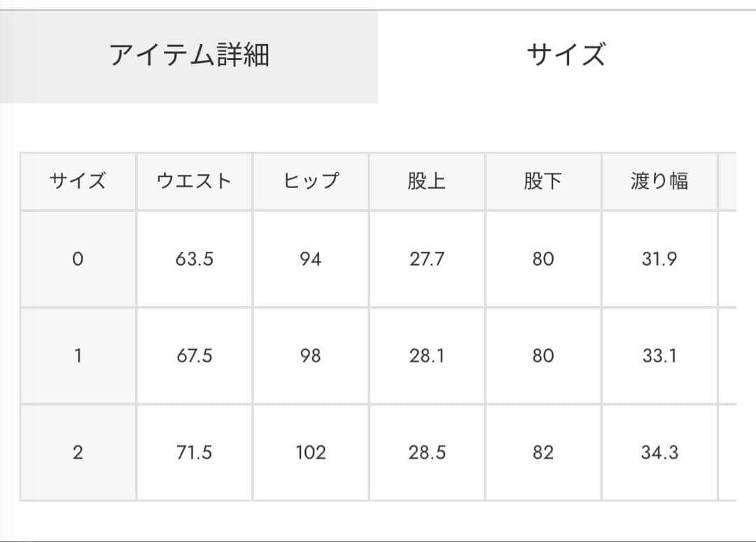
Task: Click waist value 67.5 cell
Action: tap(194, 356)
